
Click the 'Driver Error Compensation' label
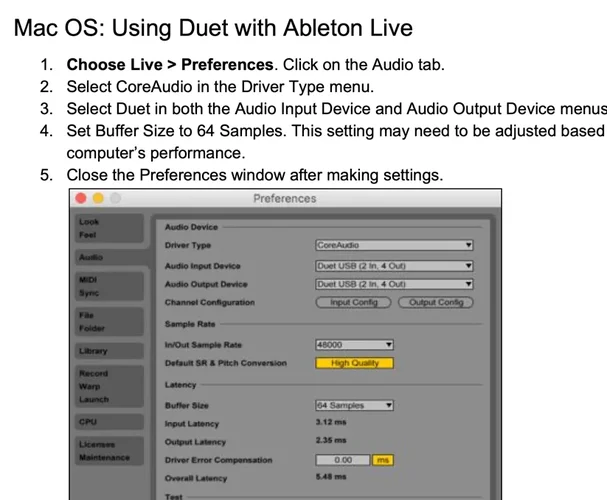218,460
